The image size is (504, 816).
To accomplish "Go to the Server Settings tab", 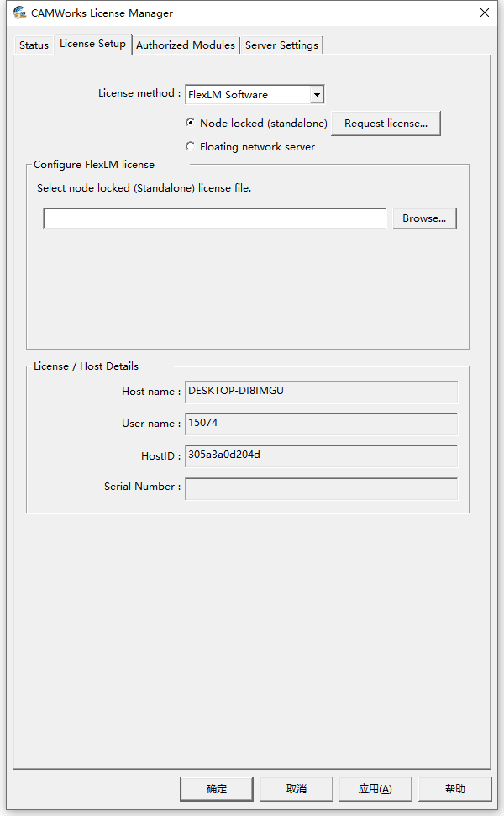I will click(x=281, y=45).
